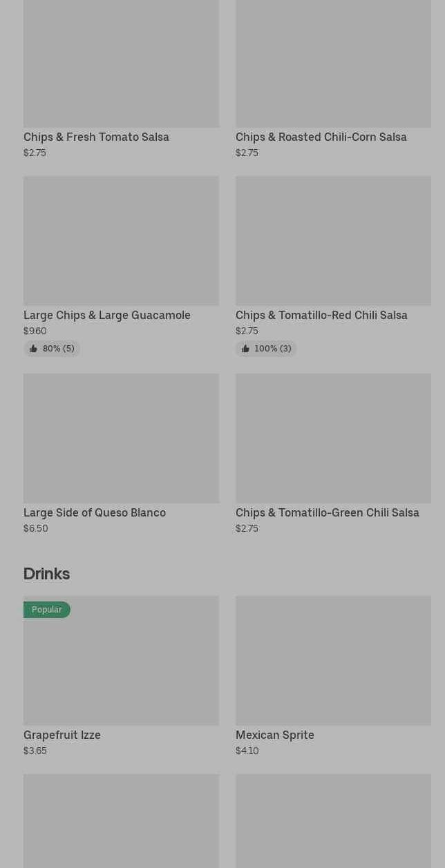Click the Mexican Sprite drink name
The height and width of the screenshot is (868, 445).
click(274, 735)
